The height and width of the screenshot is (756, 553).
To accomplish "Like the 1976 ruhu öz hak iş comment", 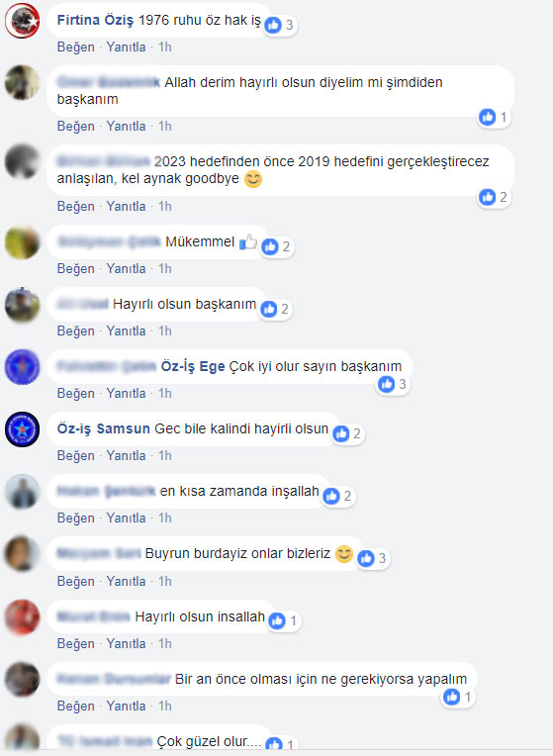I will point(76,47).
